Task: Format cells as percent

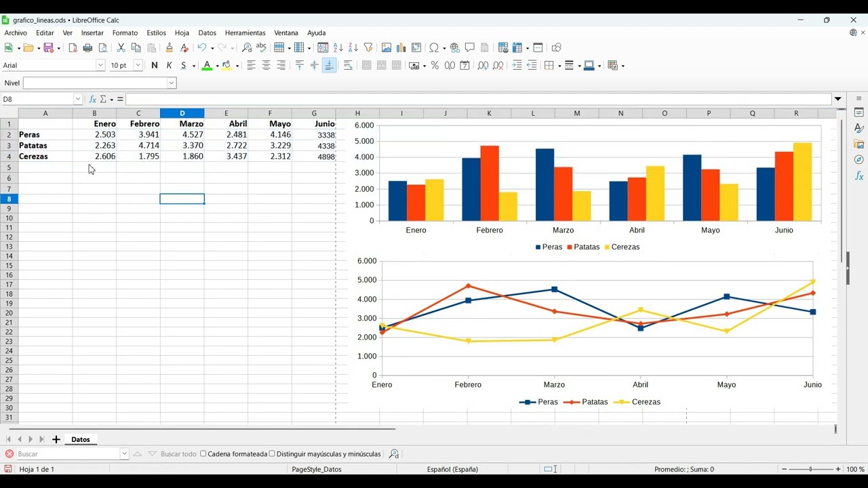Action: click(x=435, y=65)
